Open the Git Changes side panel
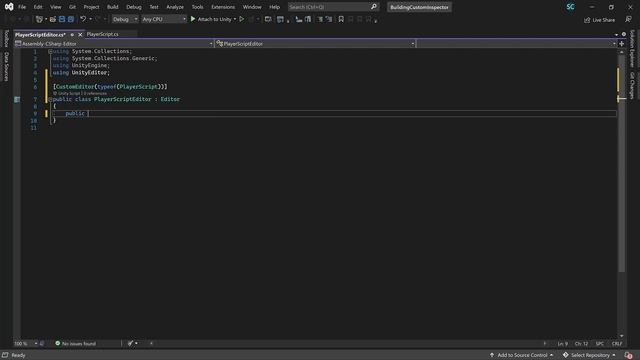 (x=631, y=85)
